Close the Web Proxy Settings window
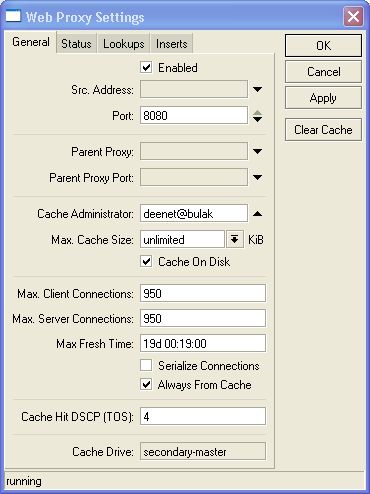 353,16
